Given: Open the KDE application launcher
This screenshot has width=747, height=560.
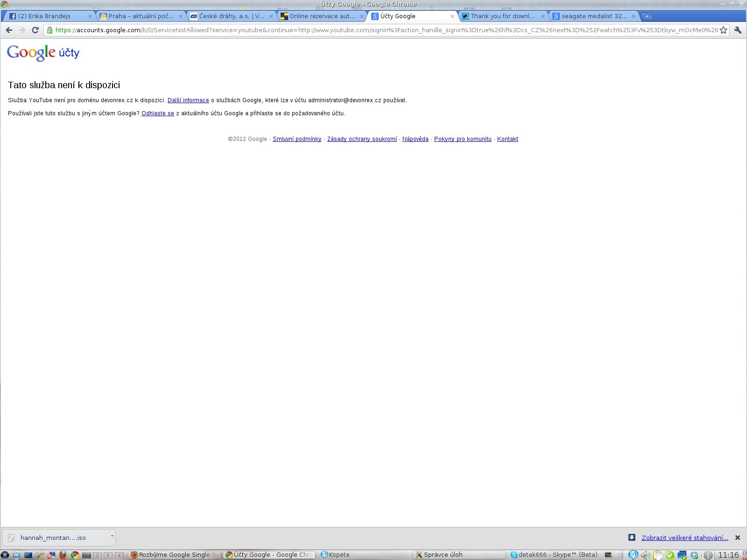Looking at the screenshot, I should (5, 555).
